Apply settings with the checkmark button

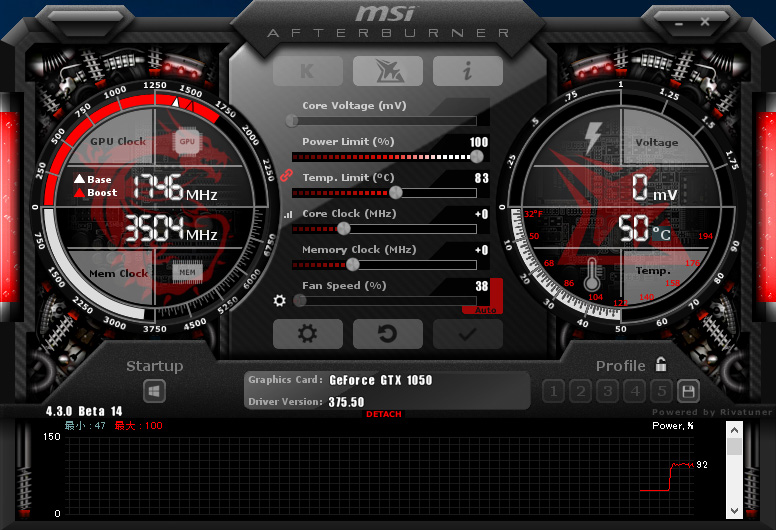click(x=467, y=334)
